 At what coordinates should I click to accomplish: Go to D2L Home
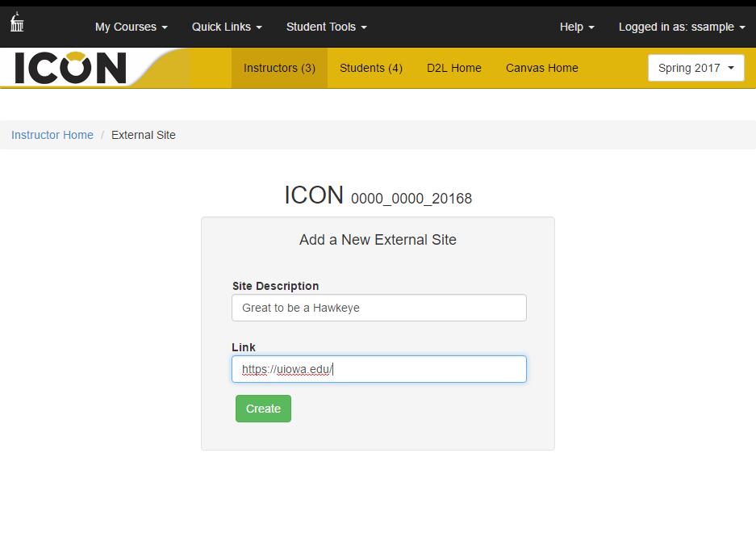[x=454, y=68]
